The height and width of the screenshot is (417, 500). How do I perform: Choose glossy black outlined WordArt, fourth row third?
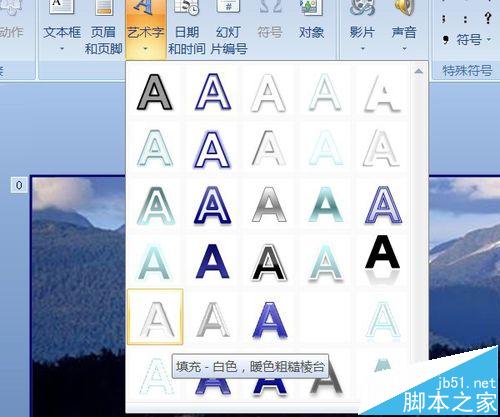click(269, 262)
